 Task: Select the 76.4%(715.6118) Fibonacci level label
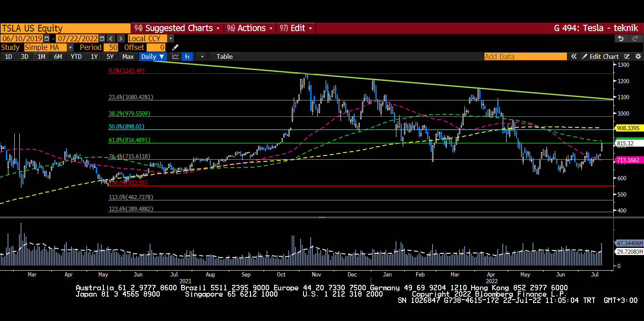(129, 156)
